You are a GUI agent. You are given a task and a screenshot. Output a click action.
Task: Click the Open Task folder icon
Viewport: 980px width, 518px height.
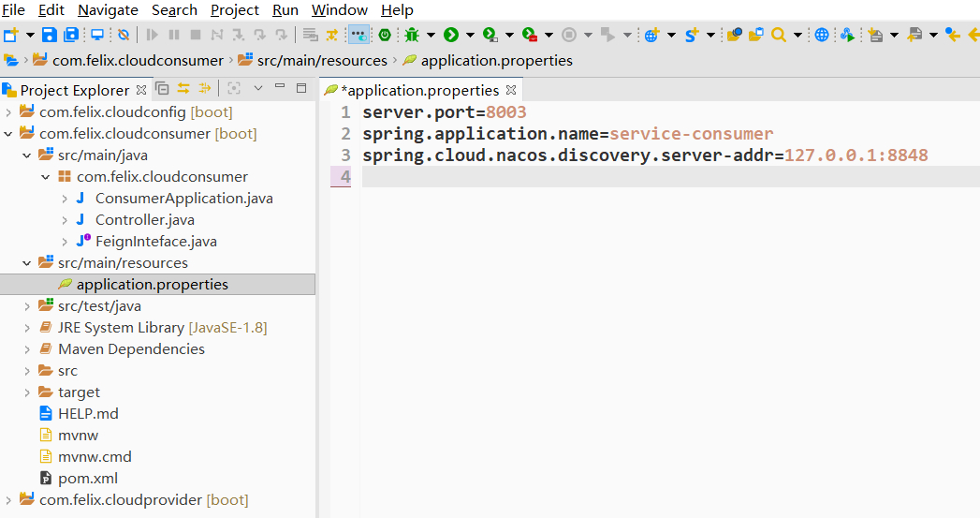click(756, 35)
